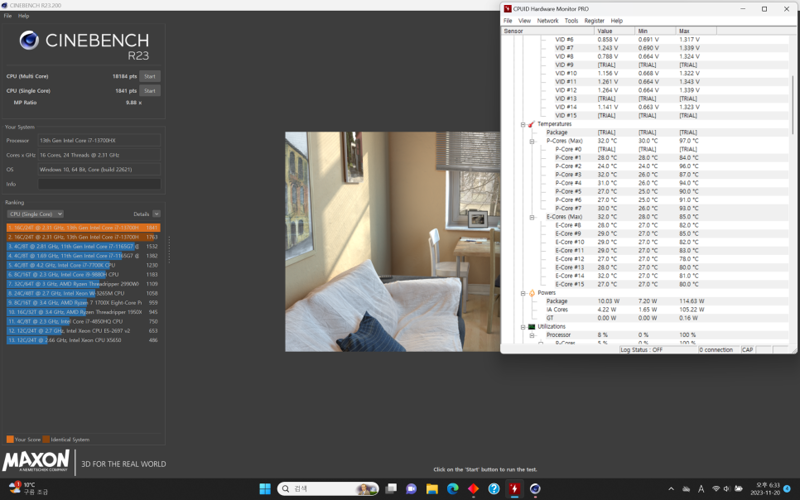The width and height of the screenshot is (800, 500).
Task: Click the Cinebench sphere logo icon
Action: click(29, 40)
